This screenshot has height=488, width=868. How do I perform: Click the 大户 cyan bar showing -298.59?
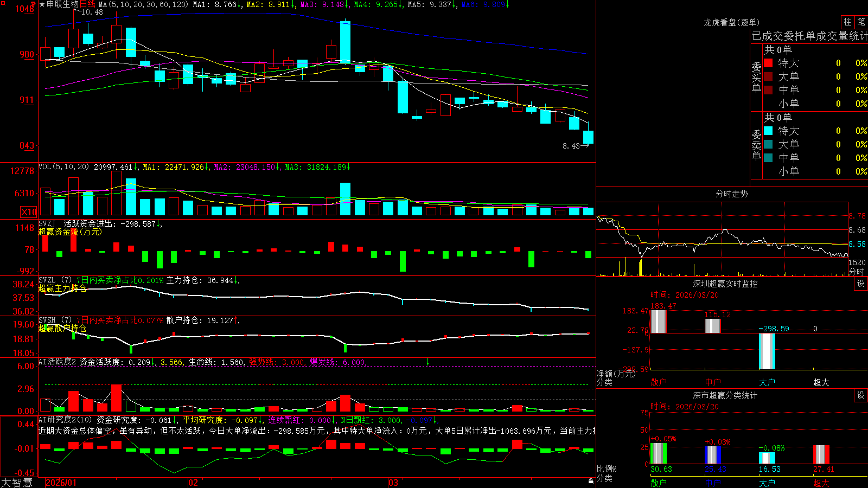click(767, 351)
